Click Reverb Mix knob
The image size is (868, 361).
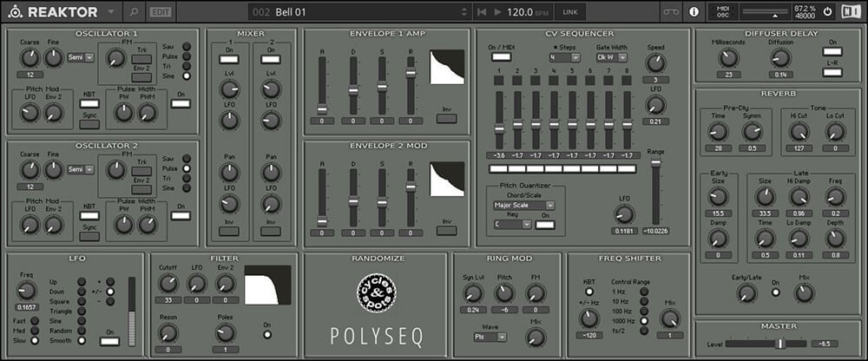pos(805,293)
